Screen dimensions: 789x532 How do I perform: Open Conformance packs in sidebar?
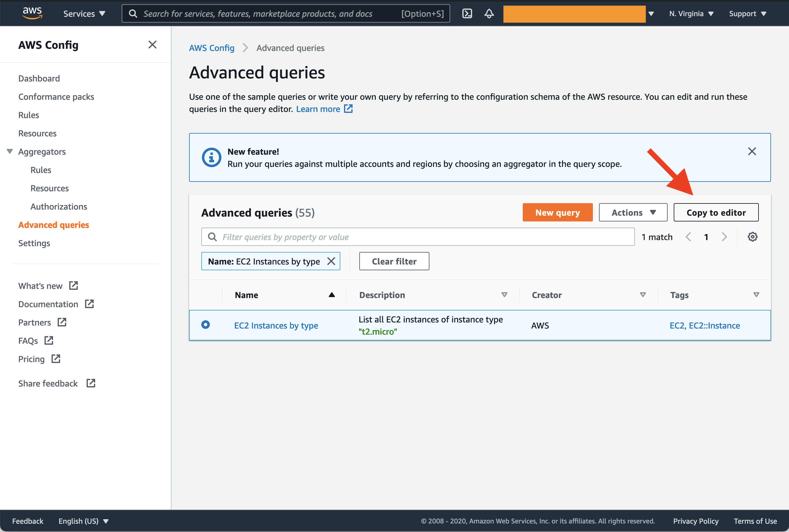coord(56,97)
